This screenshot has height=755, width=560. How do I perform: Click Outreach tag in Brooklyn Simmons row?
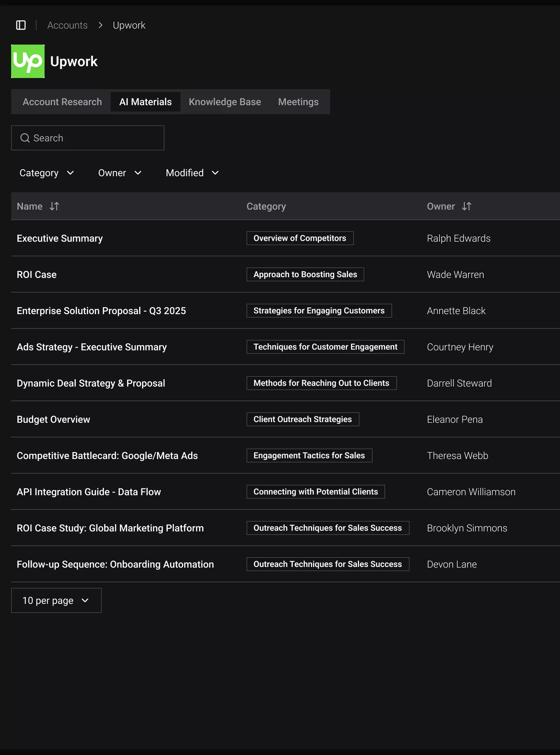[328, 528]
